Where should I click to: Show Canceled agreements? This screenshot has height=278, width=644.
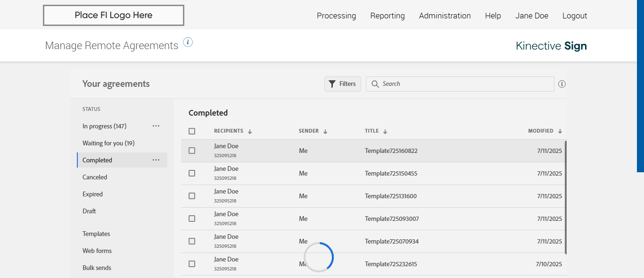(95, 177)
